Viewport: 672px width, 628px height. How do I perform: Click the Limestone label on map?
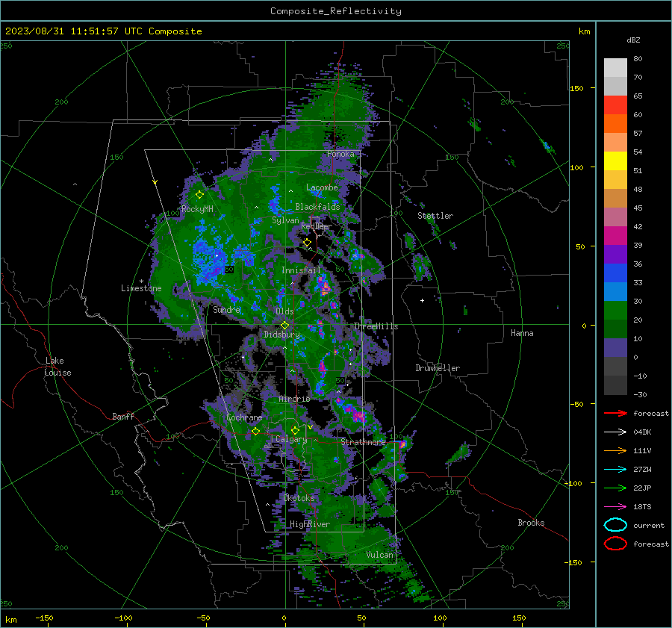pos(141,288)
